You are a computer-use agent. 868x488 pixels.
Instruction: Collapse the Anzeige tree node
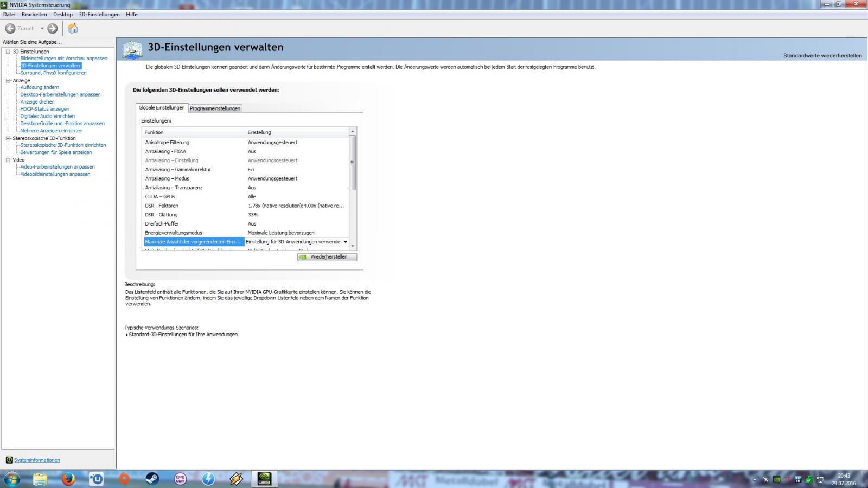pyautogui.click(x=8, y=80)
